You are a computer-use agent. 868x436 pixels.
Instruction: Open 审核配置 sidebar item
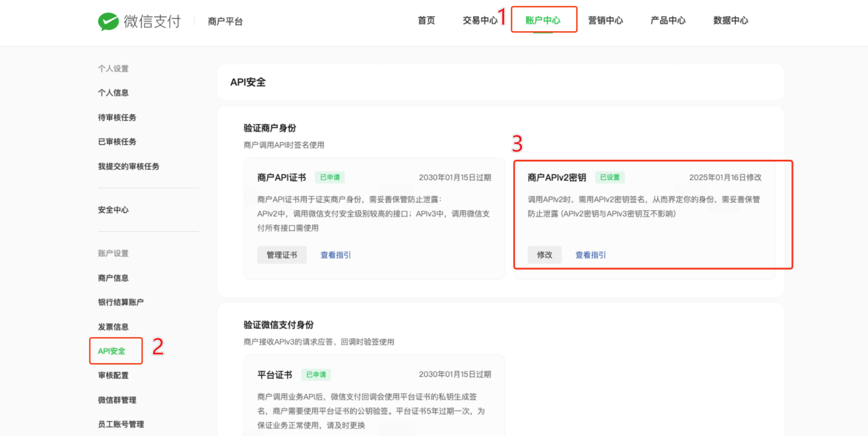113,375
